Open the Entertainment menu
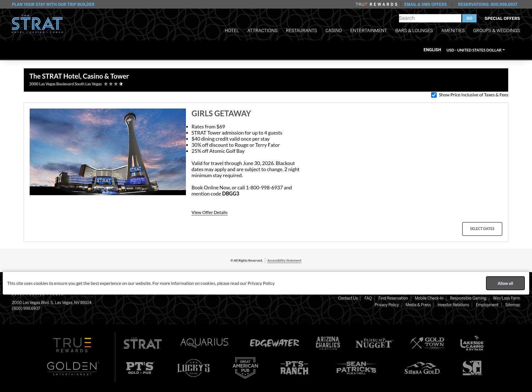Image resolution: width=532 pixels, height=392 pixels. pyautogui.click(x=368, y=30)
